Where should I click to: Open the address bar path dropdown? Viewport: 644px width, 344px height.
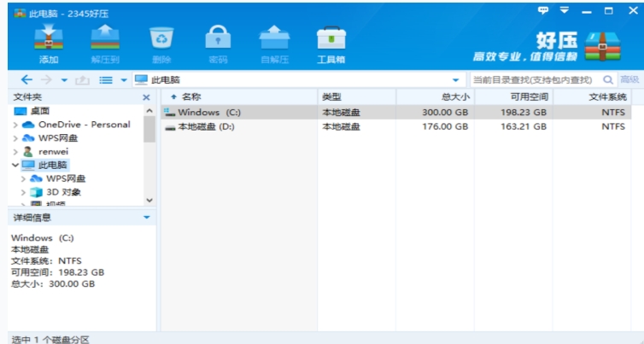(x=455, y=80)
